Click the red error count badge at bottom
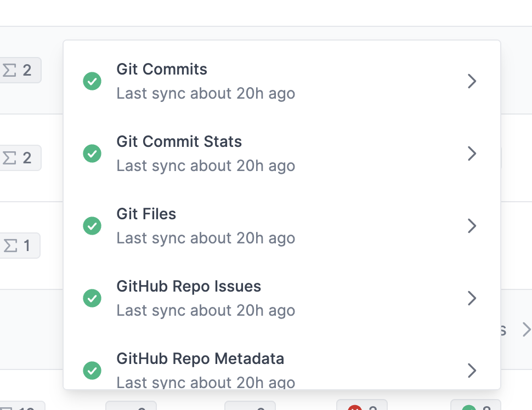Screen dimensions: 532x410 pyautogui.click(x=362, y=408)
